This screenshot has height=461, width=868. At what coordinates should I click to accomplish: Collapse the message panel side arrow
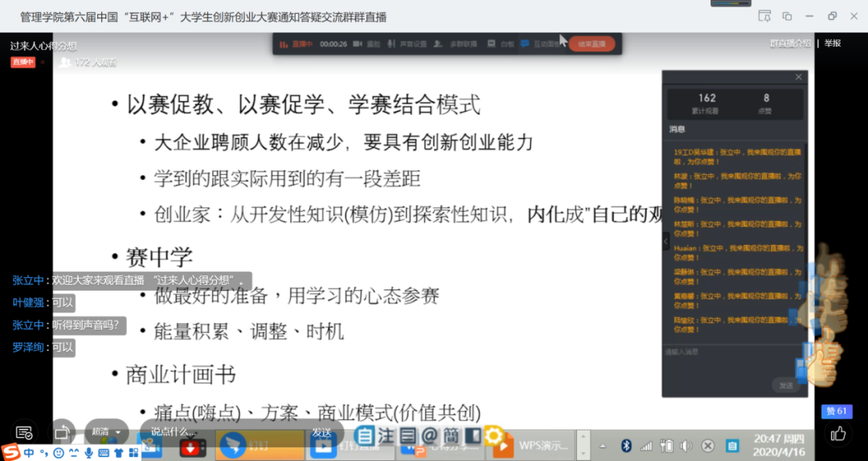click(665, 240)
